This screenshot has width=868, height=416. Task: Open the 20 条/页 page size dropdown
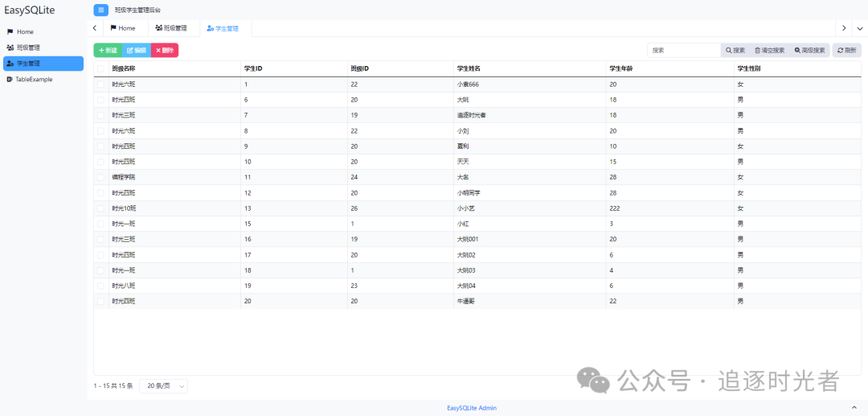pyautogui.click(x=164, y=386)
